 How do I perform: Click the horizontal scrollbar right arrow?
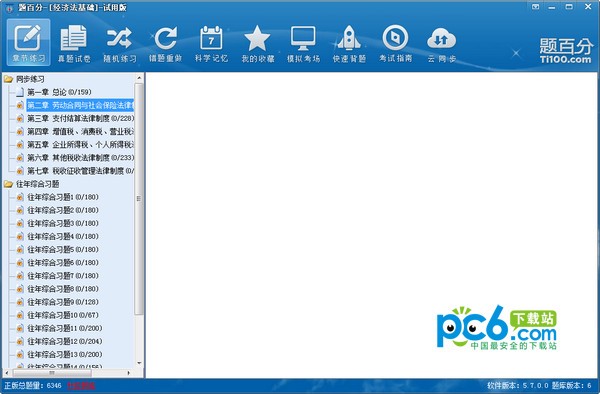(x=129, y=373)
